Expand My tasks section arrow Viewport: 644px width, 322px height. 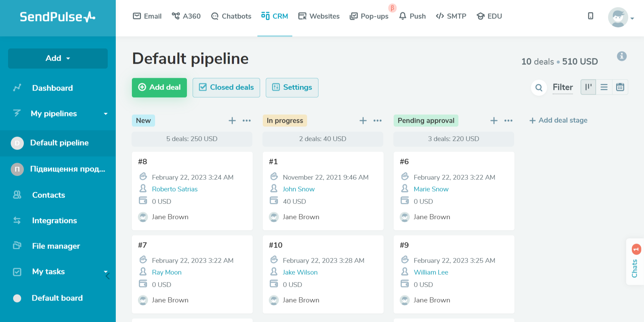pos(106,271)
